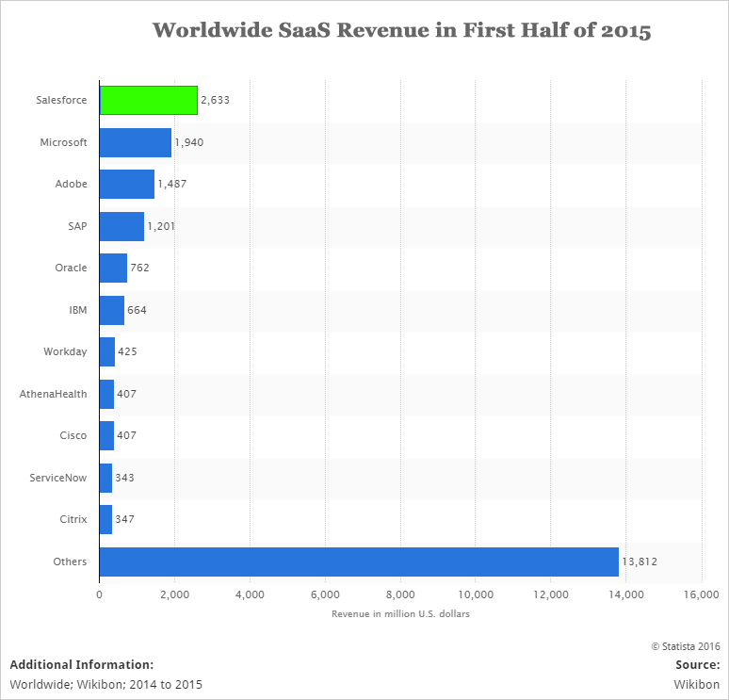Click the value label 13,812
The width and height of the screenshot is (729, 700).
pos(640,562)
